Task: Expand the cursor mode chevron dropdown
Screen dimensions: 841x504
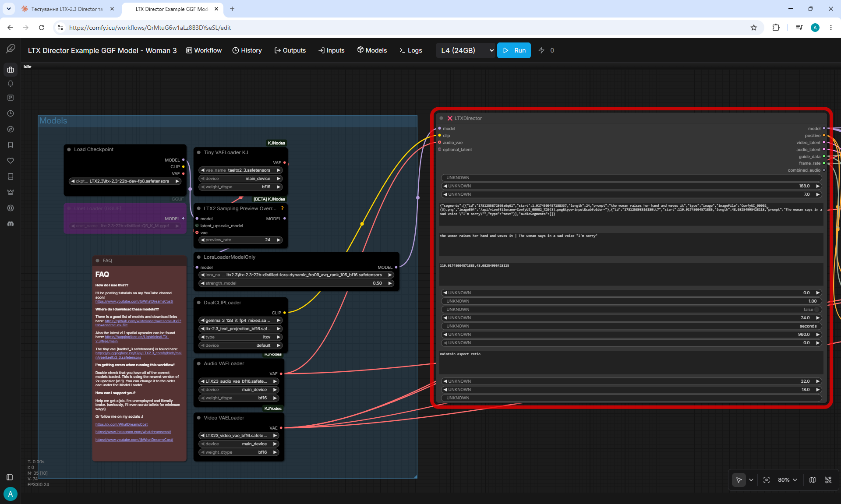Action: [x=751, y=480]
